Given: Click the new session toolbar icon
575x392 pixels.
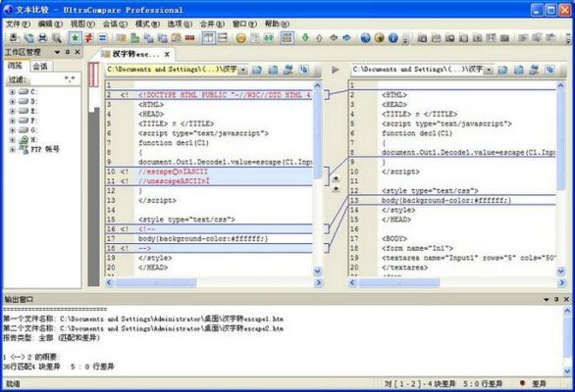Looking at the screenshot, I should [x=14, y=38].
